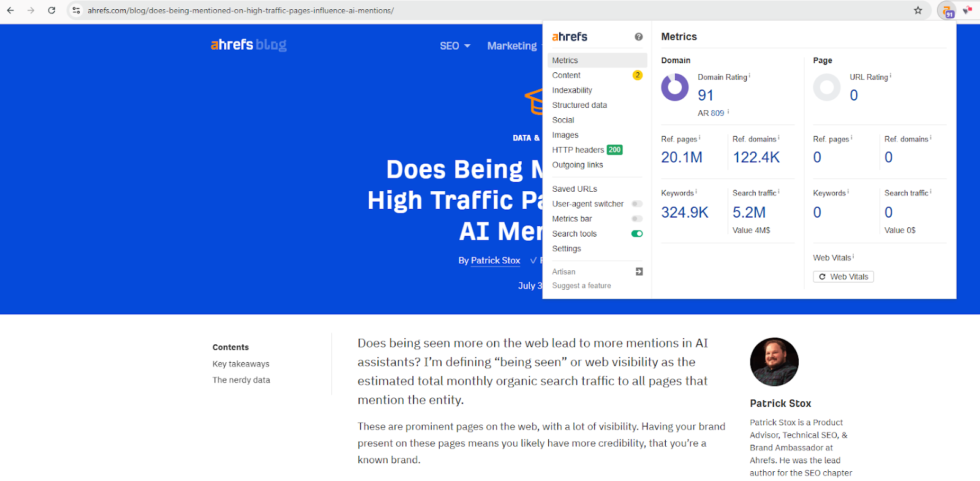Click the info icon next to Web Vitals label
The image size is (980, 481).
[x=853, y=257]
